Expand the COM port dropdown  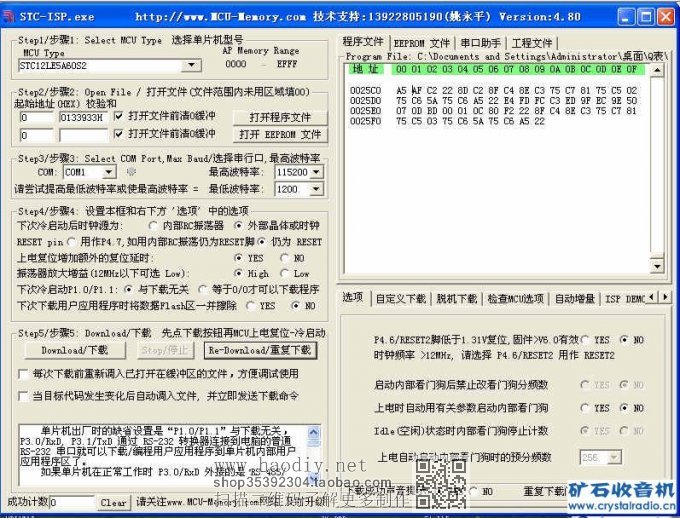point(108,172)
